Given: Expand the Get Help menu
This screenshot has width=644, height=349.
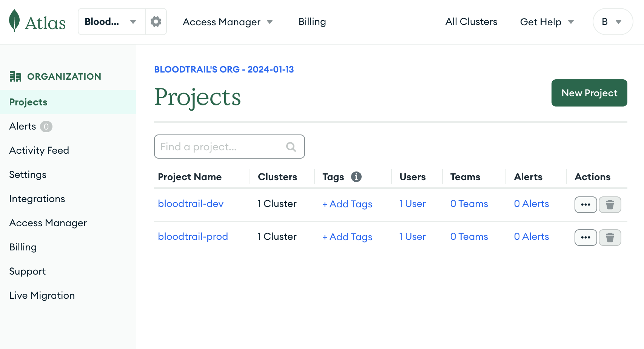Looking at the screenshot, I should pos(547,22).
